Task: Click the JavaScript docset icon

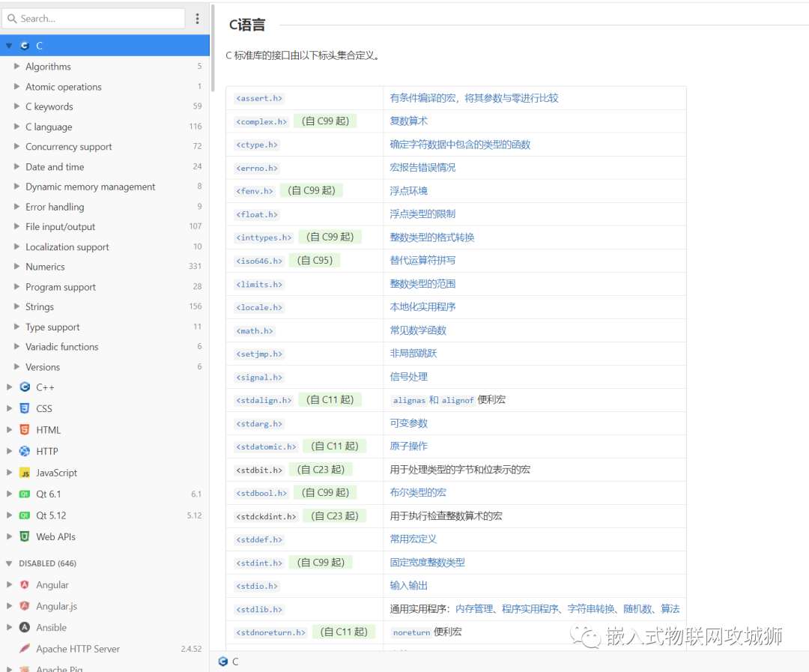Action: [x=24, y=472]
